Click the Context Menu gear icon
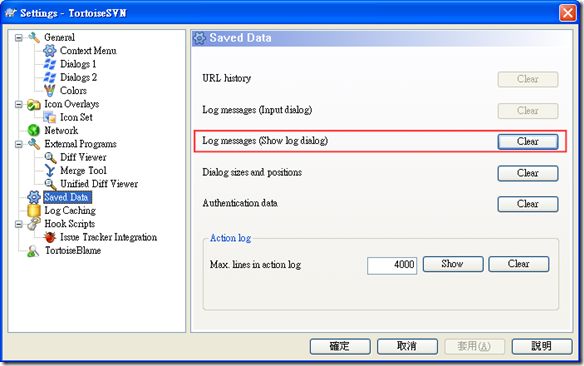The height and width of the screenshot is (366, 584). click(50, 51)
